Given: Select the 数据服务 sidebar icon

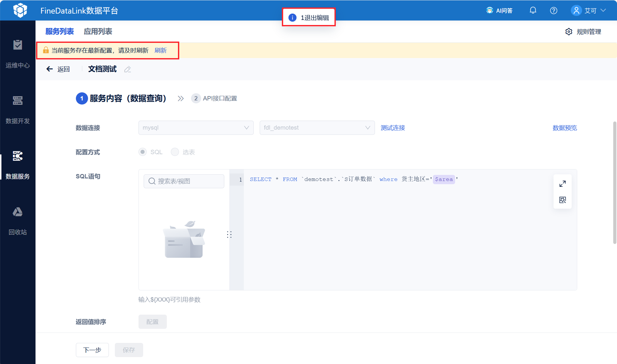Looking at the screenshot, I should click(x=18, y=156).
